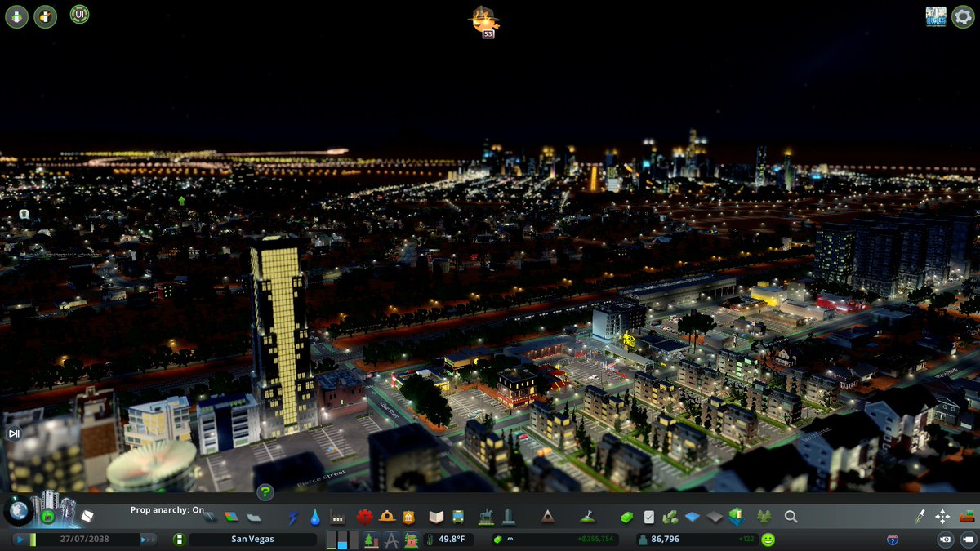Open the Economy green money panel
Image resolution: width=980 pixels, height=551 pixels.
pyautogui.click(x=627, y=517)
